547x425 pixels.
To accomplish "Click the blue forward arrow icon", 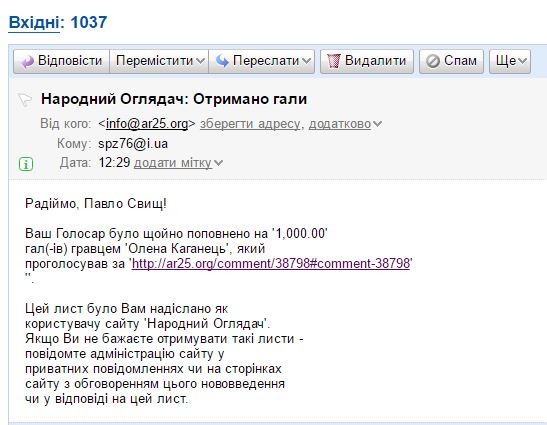I will [222, 61].
